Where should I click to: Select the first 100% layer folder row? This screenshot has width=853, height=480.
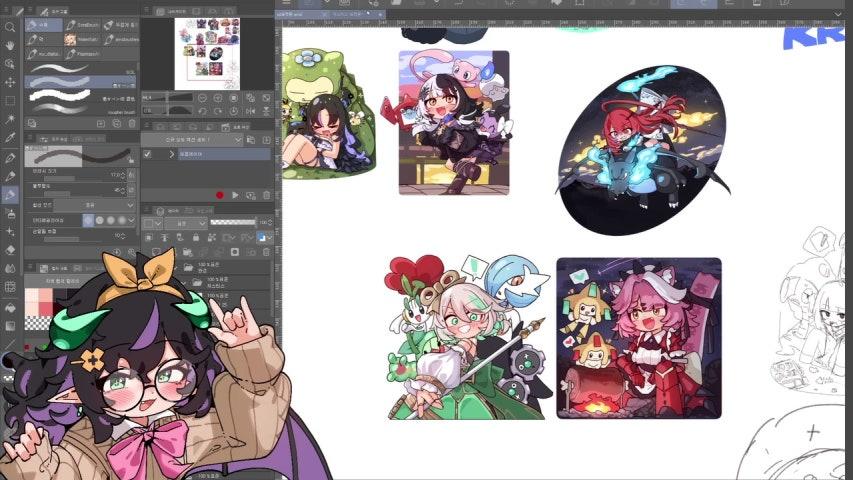pos(224,267)
